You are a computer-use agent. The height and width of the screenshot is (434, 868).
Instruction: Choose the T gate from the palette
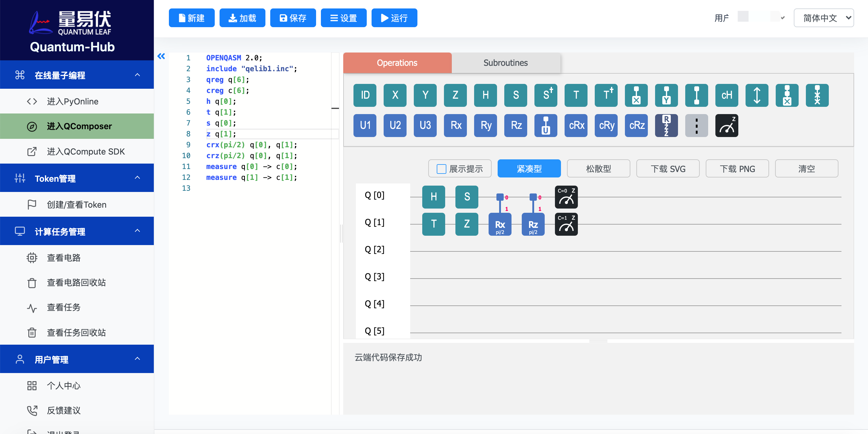pos(576,95)
